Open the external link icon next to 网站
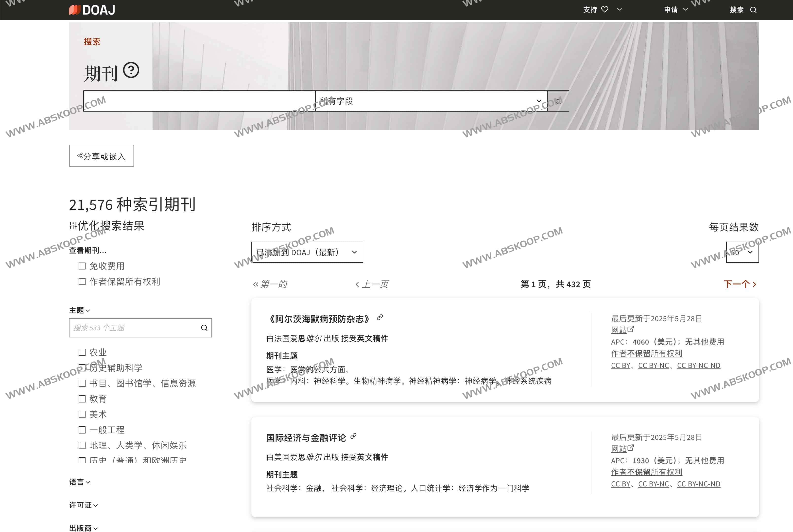 tap(631, 330)
